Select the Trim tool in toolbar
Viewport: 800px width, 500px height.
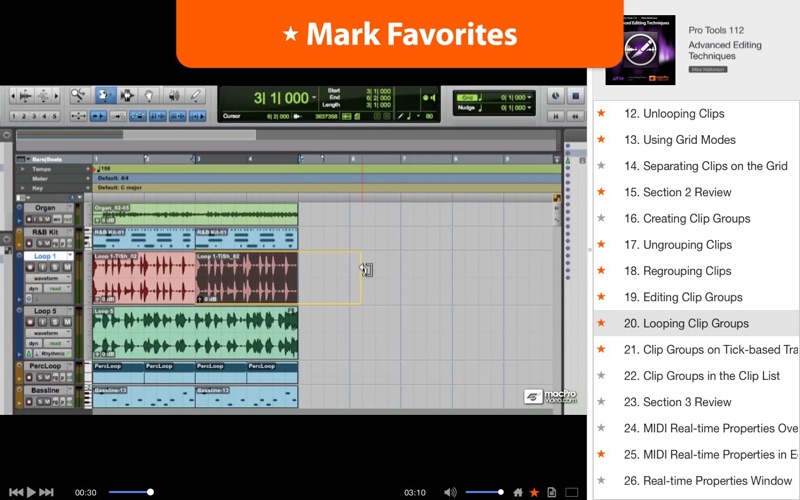pos(105,95)
